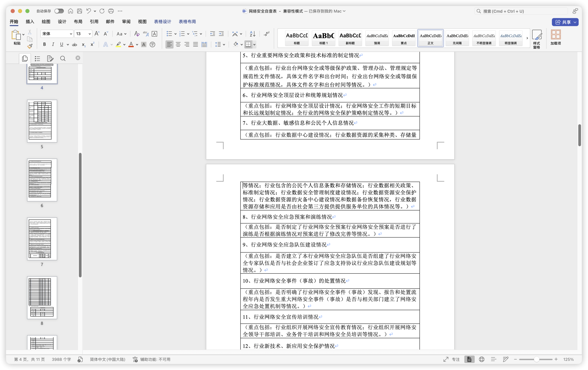Open the search pane magnifier icon
The width and height of the screenshot is (588, 370).
[x=63, y=58]
